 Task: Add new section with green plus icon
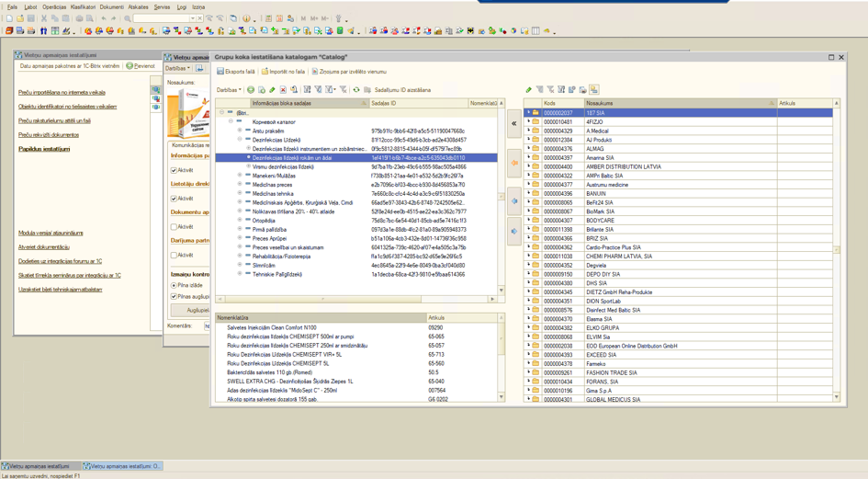[x=251, y=90]
